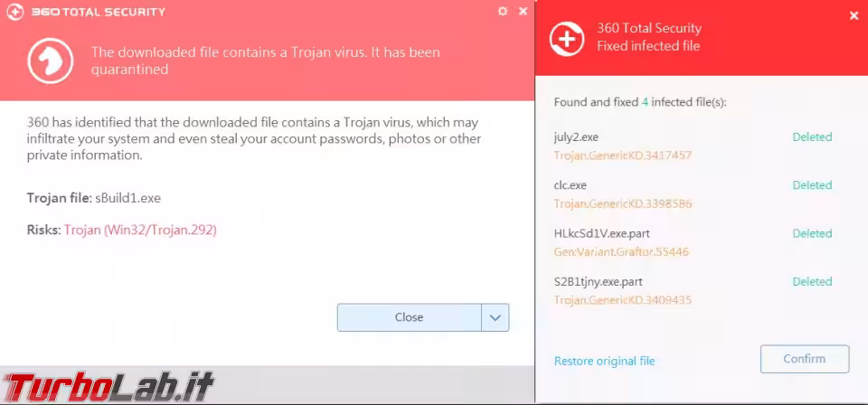Screen dimensions: 868x405
Task: Select the clc.exe file entry
Action: (571, 184)
